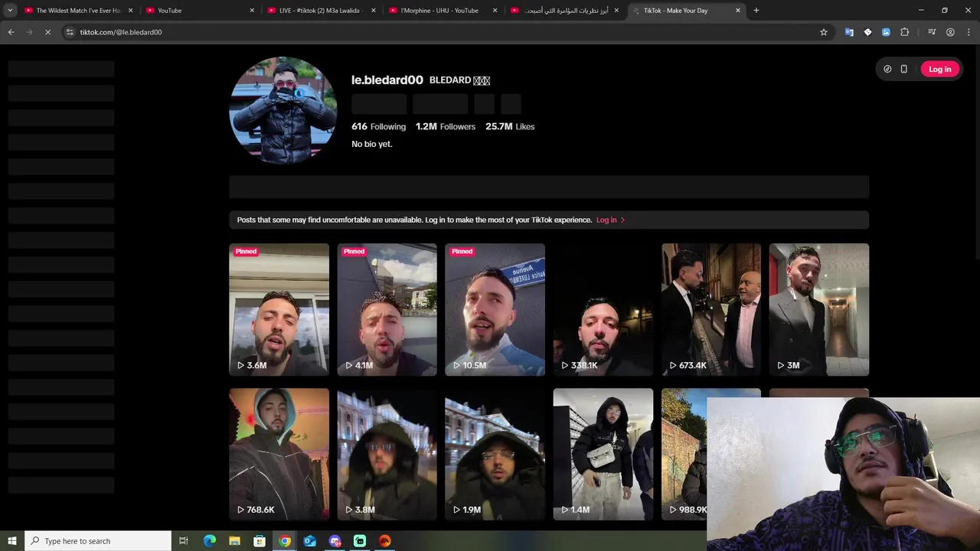Stop loading the page
This screenshot has height=551, width=980.
[x=47, y=32]
